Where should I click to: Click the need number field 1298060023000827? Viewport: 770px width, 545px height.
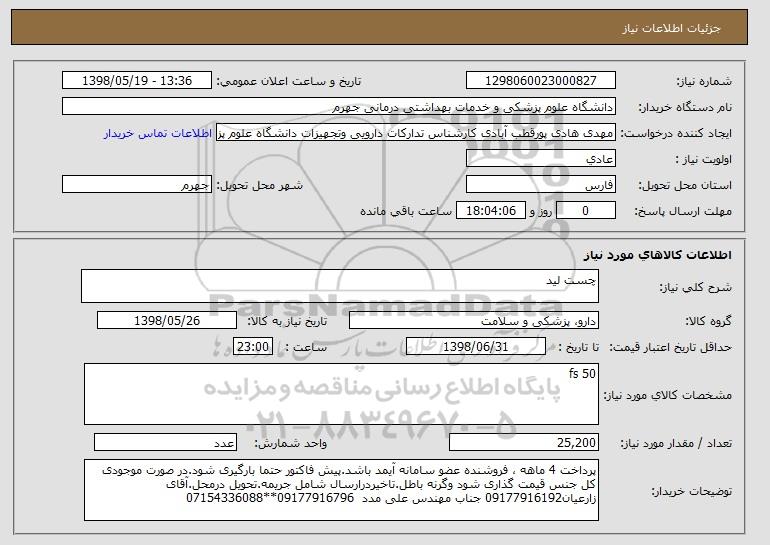pos(541,81)
